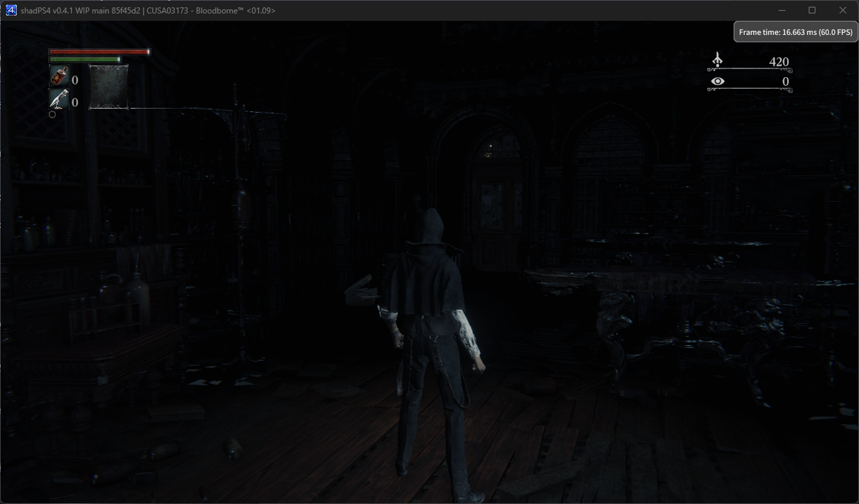Click the insight eye icon
The width and height of the screenshot is (859, 504).
[x=718, y=82]
